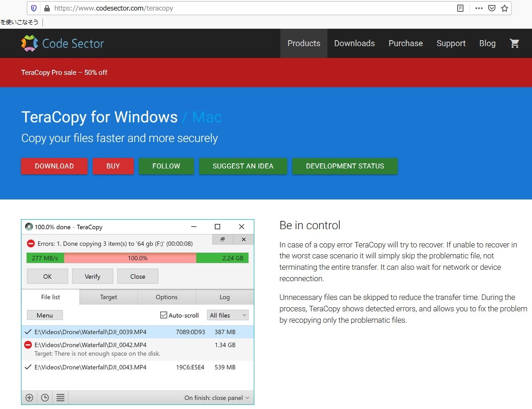Click the red DOWNLOAD button
The image size is (532, 409).
point(54,166)
